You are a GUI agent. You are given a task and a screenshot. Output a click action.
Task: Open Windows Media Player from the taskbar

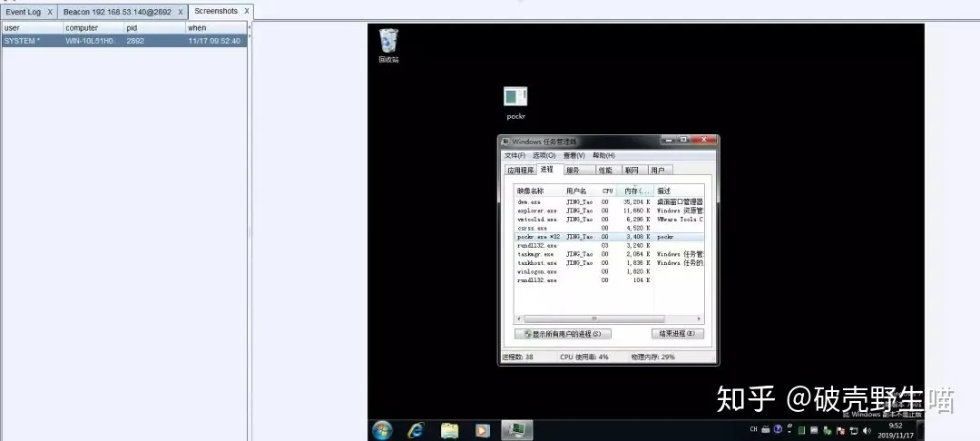coord(483,430)
